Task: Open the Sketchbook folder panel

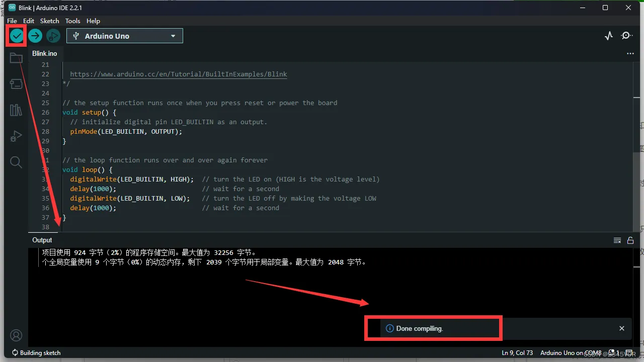Action: [x=16, y=58]
